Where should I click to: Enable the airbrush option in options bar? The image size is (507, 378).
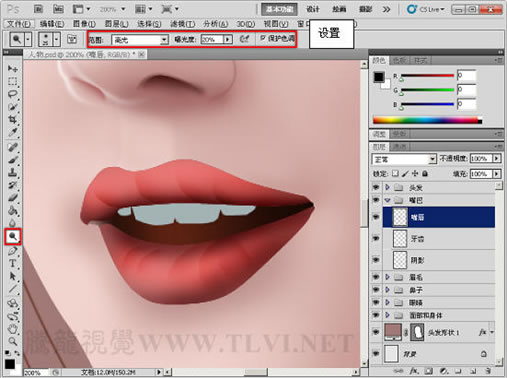[x=245, y=39]
